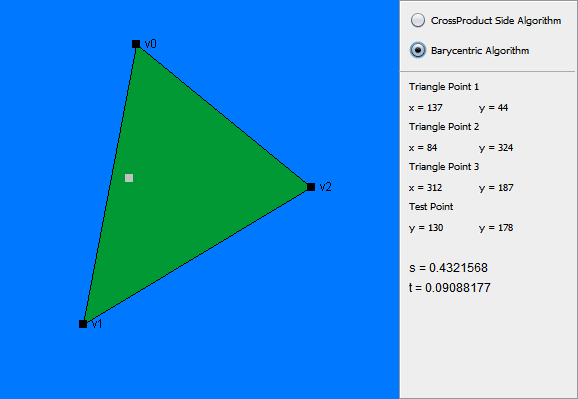
Task: Click the v2 triangle vertex handle
Action: (x=311, y=187)
